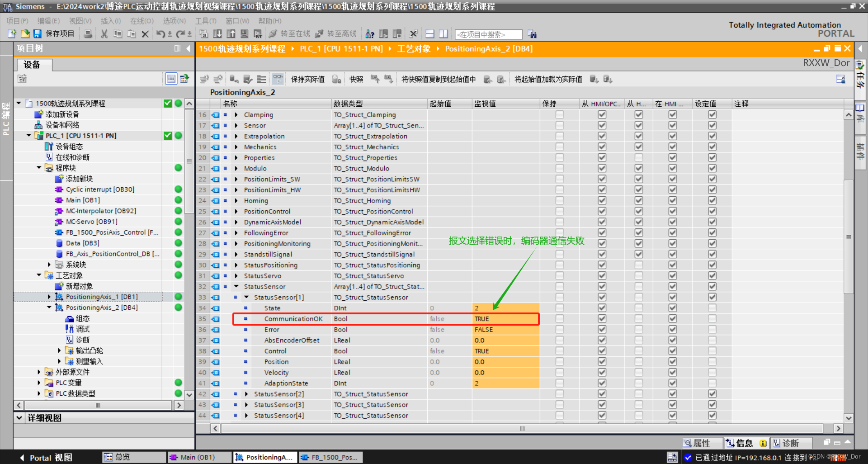868x464 pixels.
Task: Collapse the project tree panel arrow
Action: pos(189,48)
